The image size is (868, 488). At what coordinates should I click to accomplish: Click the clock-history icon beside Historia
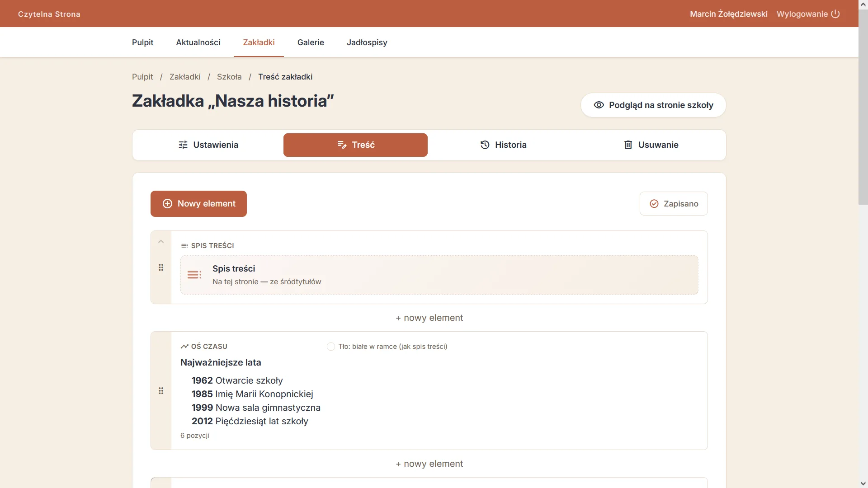point(485,145)
